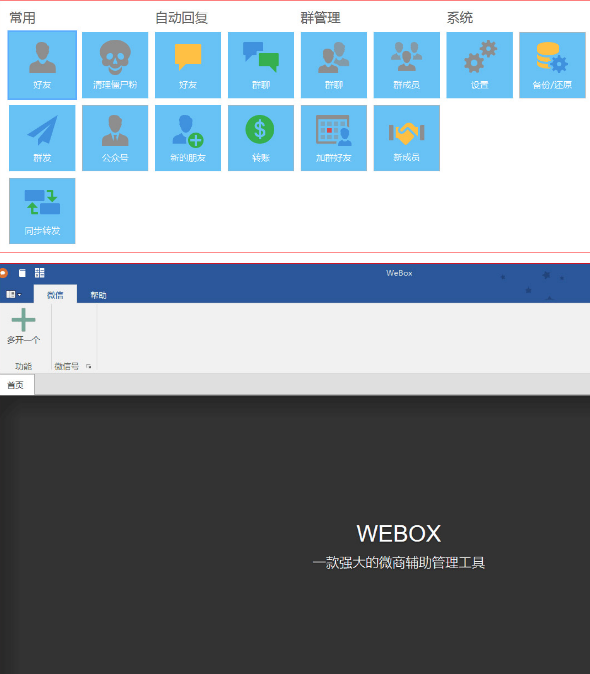This screenshot has width=590, height=674.
Task: Open 加群好友 calendar person tile
Action: 334,138
